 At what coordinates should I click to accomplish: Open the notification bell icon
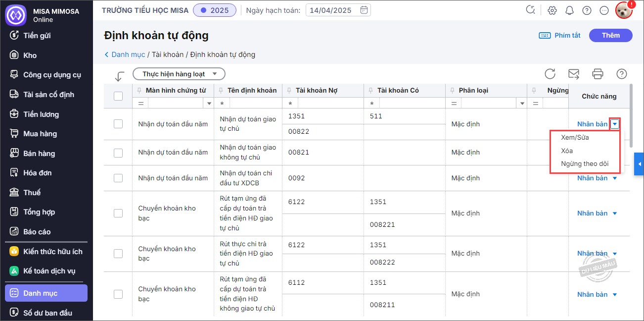(569, 10)
